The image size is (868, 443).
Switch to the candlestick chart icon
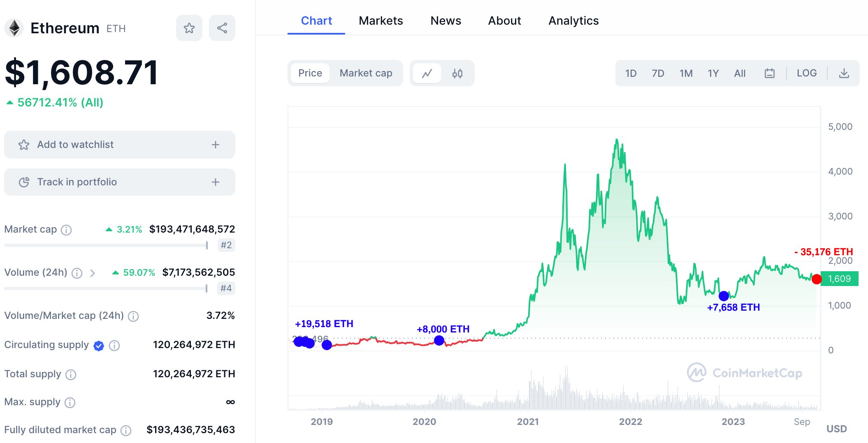[458, 73]
